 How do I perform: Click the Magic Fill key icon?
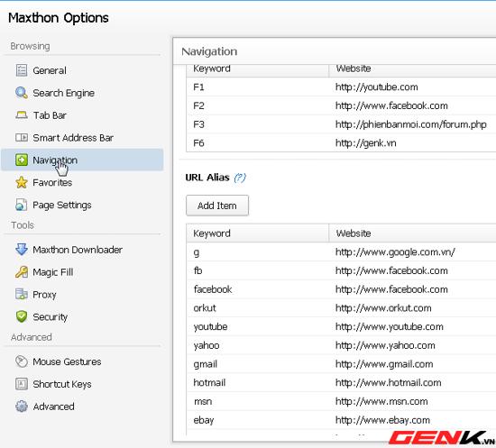[22, 272]
